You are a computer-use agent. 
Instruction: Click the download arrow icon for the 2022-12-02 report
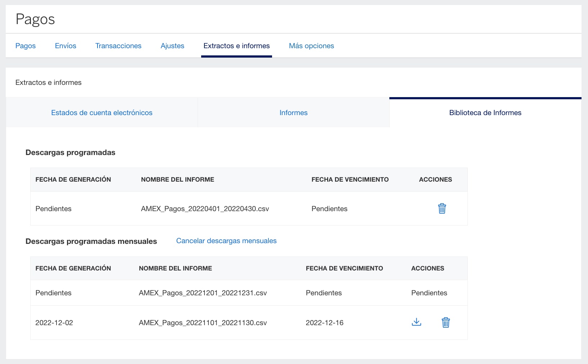click(x=416, y=322)
